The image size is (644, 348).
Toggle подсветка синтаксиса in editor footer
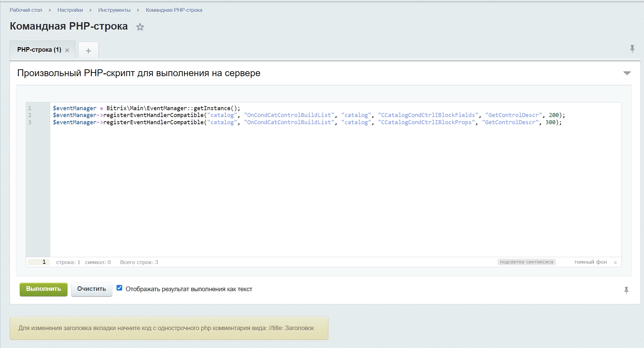[526, 262]
